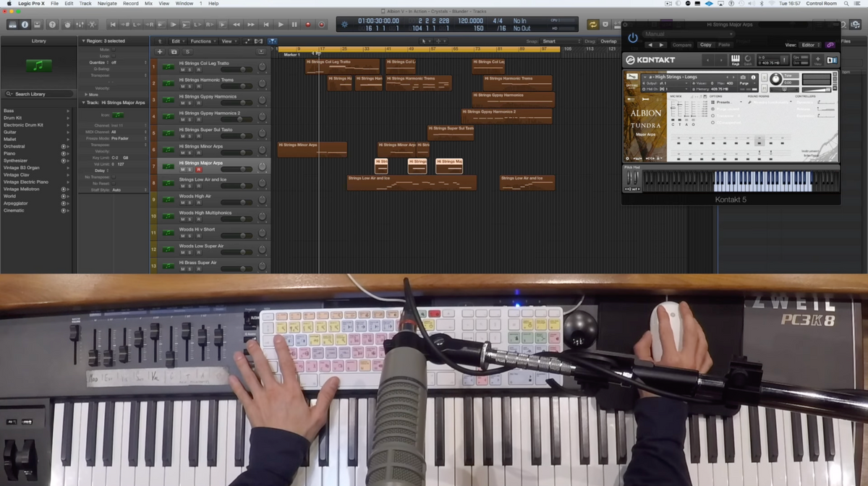Open the Functions dropdown in tracks area
This screenshot has width=868, height=486.
[x=203, y=41]
